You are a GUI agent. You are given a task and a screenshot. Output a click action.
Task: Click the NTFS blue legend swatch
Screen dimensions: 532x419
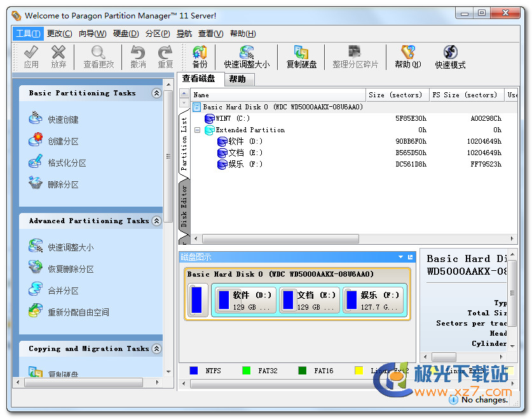194,371
